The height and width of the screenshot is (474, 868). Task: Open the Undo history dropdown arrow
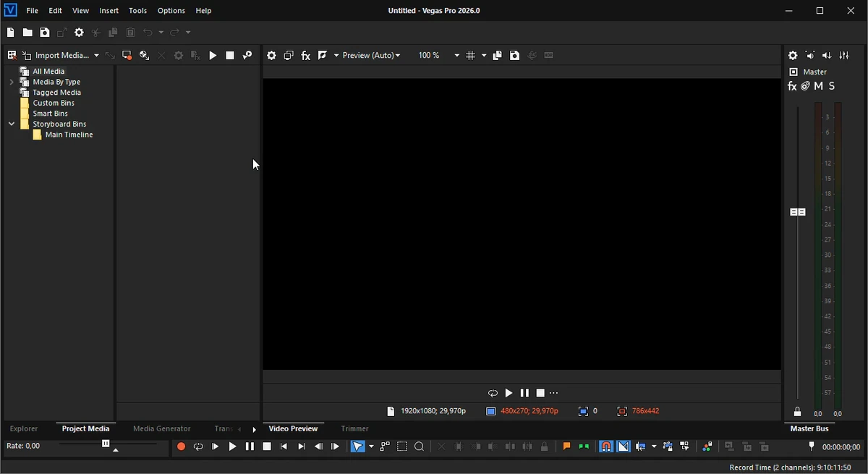pyautogui.click(x=161, y=33)
